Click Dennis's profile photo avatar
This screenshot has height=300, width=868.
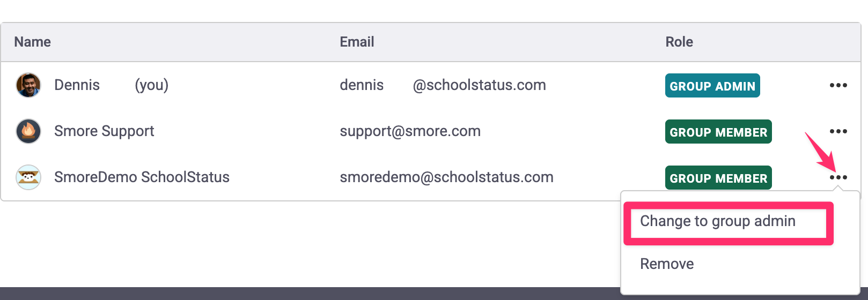point(28,85)
